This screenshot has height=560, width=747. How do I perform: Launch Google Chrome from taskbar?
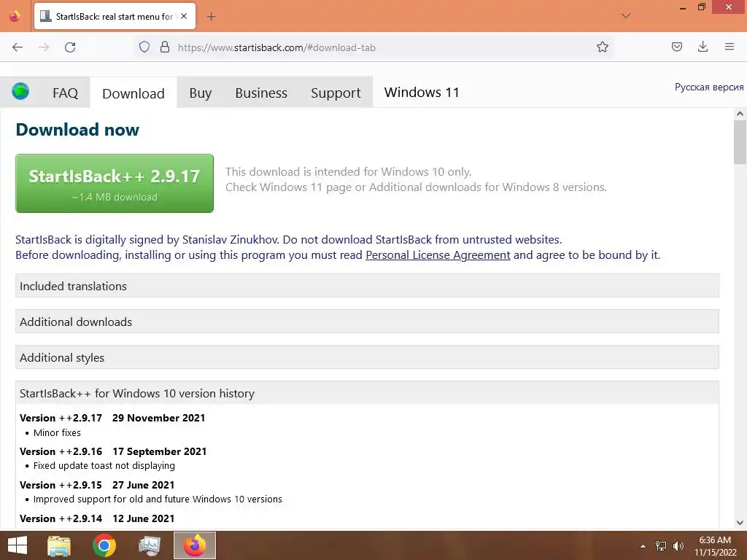pos(104,545)
